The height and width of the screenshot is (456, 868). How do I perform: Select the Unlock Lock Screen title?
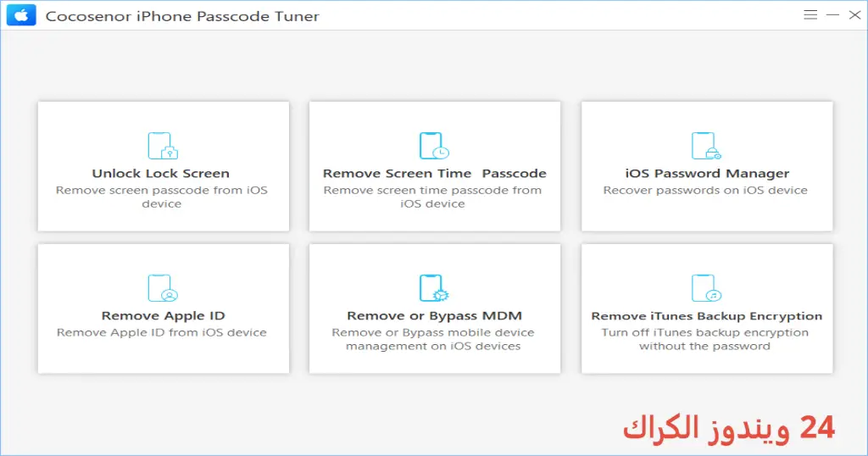160,173
